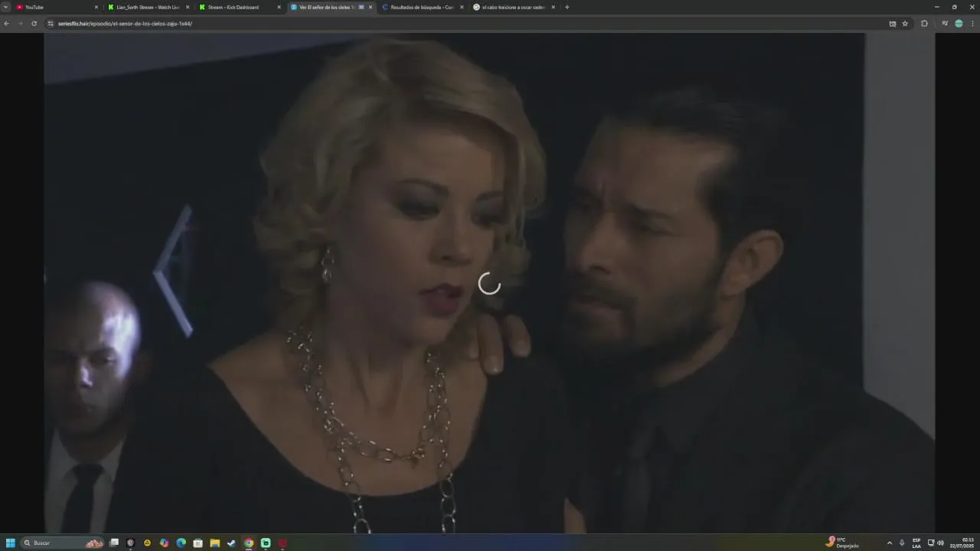Reload the current page
This screenshot has height=551, width=980.
click(x=34, y=24)
